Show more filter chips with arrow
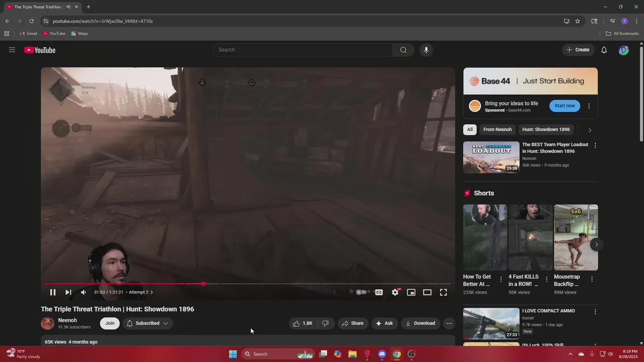Viewport: 644px width, 362px height. pyautogui.click(x=590, y=130)
